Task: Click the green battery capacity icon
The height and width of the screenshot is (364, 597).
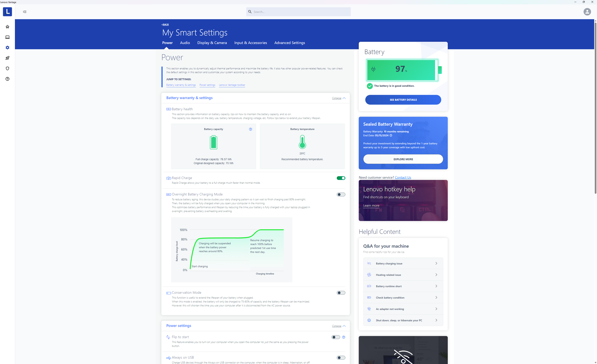Action: tap(213, 142)
